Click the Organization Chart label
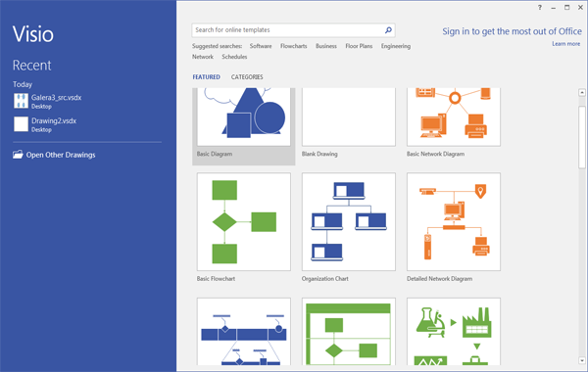The width and height of the screenshot is (588, 372). coord(324,279)
